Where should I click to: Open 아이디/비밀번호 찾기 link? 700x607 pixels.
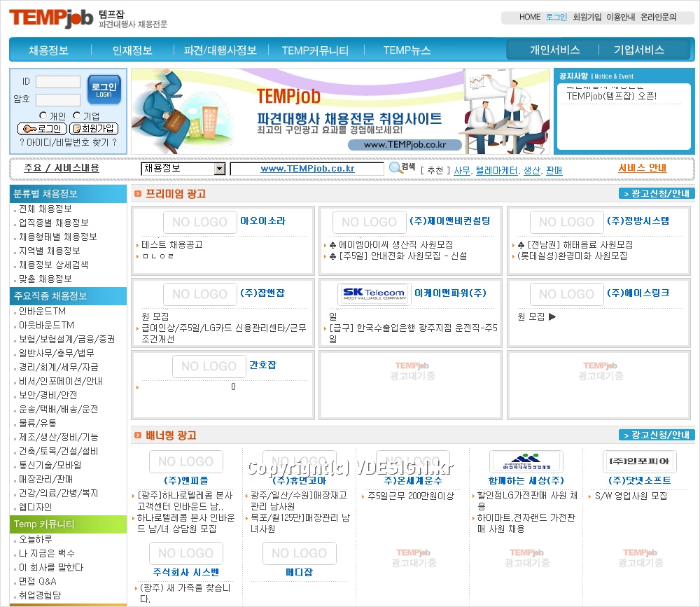[69, 143]
